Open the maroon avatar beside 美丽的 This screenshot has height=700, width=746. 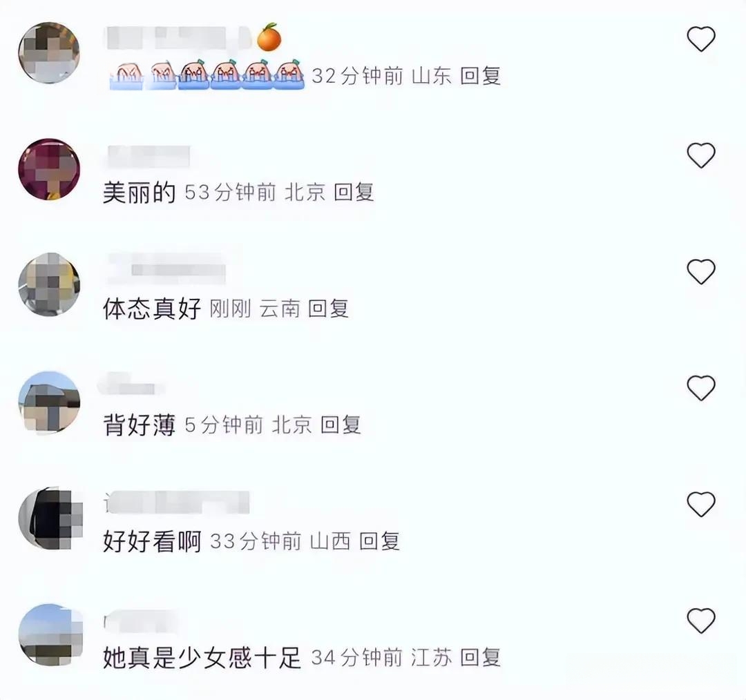(x=49, y=169)
